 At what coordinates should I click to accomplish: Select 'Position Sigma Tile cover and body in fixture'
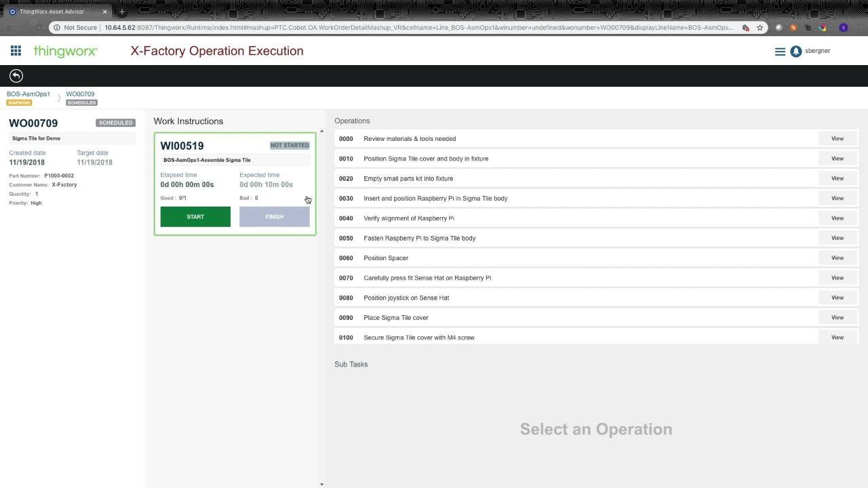(426, 159)
